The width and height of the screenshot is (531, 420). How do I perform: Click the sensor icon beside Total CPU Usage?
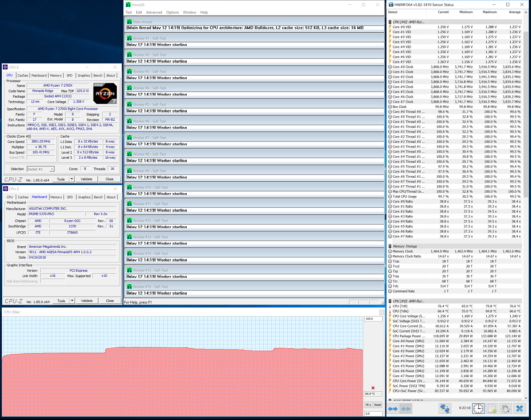pyautogui.click(x=391, y=196)
